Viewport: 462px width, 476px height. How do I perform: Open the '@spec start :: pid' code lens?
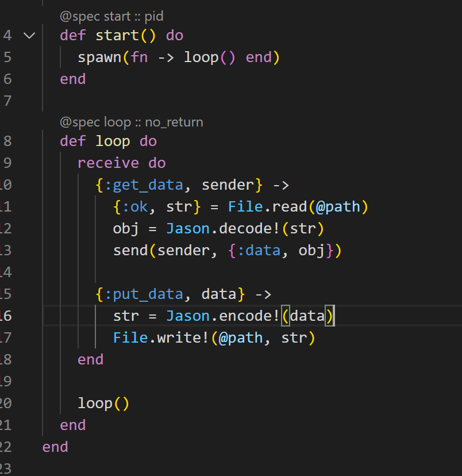tap(111, 17)
